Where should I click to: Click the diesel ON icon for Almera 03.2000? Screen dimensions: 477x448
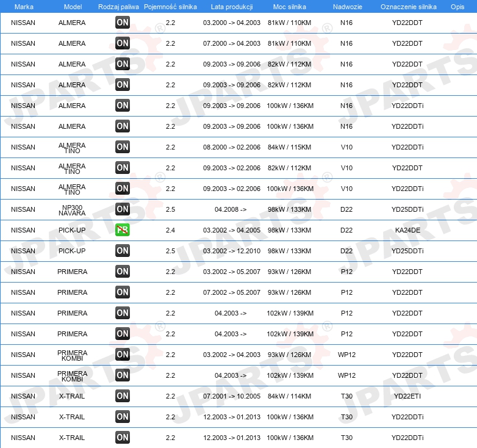[x=123, y=22]
